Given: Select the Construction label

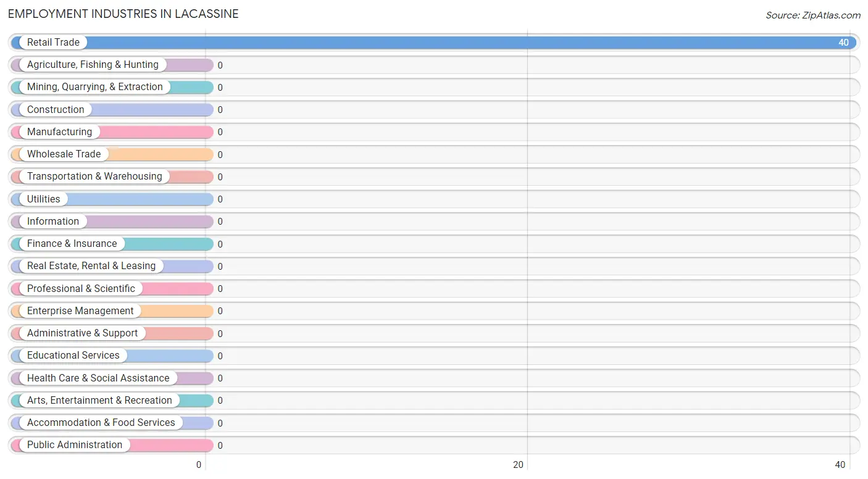Looking at the screenshot, I should (56, 110).
